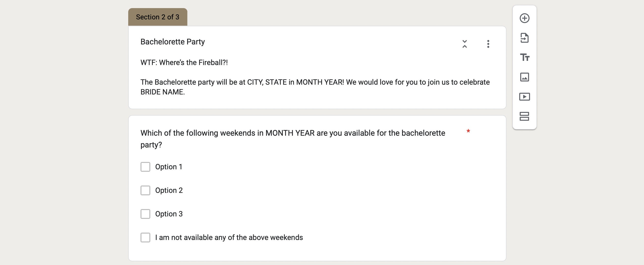This screenshot has width=644, height=265.
Task: Check the not available weekends checkbox
Action: [145, 238]
